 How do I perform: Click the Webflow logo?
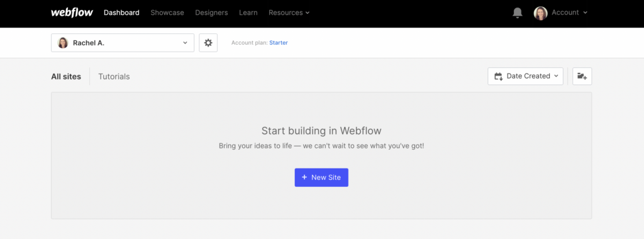(72, 13)
